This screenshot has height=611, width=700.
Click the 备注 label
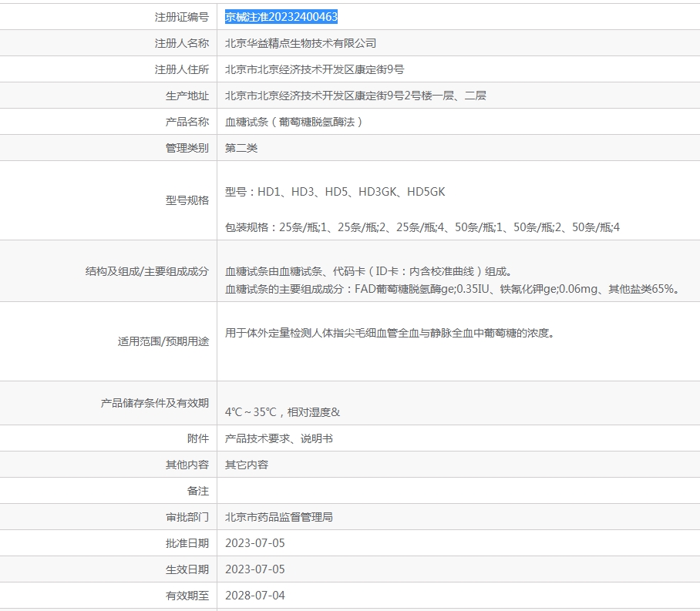point(198,492)
